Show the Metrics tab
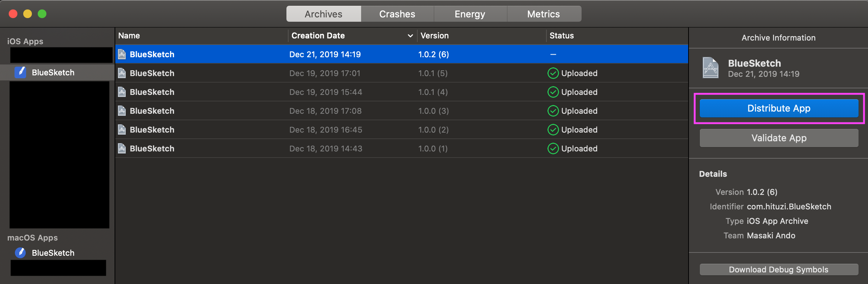Image resolution: width=868 pixels, height=284 pixels. 543,14
